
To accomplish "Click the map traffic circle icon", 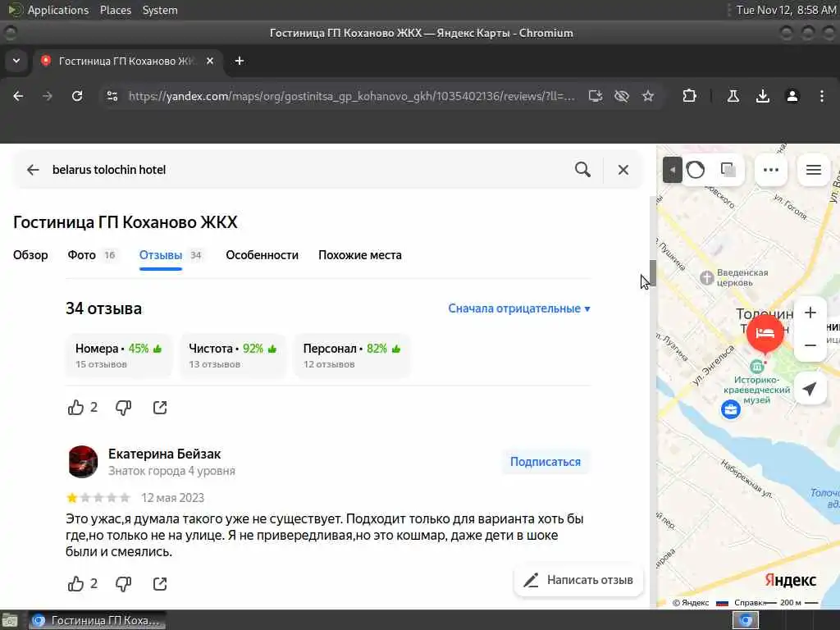I will 696,170.
